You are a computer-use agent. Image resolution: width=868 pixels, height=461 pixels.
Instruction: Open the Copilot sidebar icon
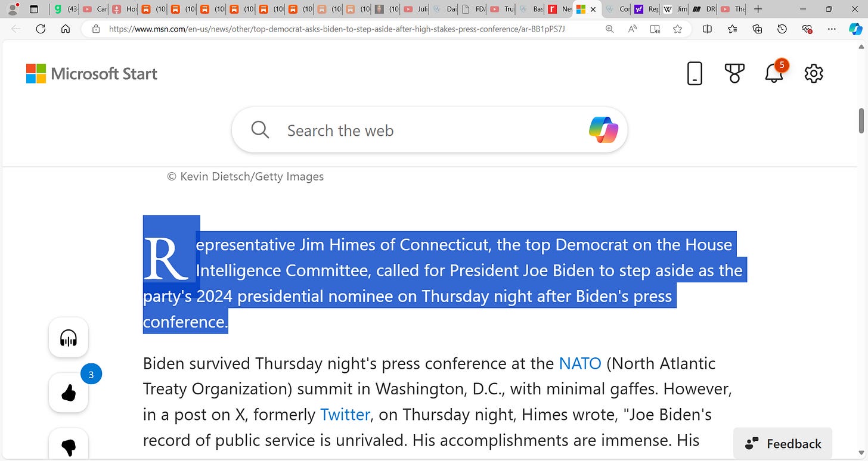(855, 29)
